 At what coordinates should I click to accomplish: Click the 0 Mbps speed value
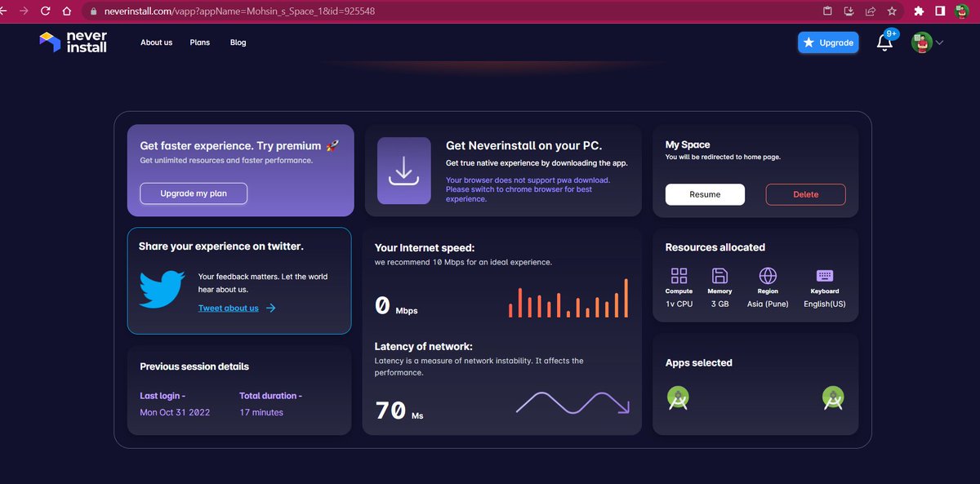point(396,306)
